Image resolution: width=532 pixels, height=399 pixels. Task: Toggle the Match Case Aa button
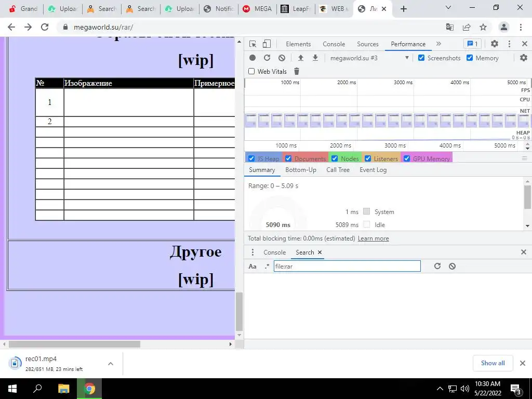coord(252,267)
